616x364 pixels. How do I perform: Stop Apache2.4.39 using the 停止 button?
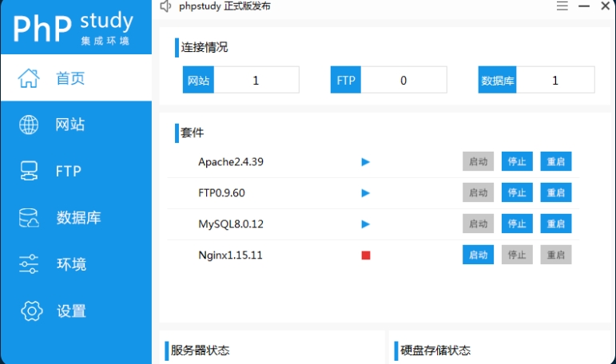pos(517,161)
